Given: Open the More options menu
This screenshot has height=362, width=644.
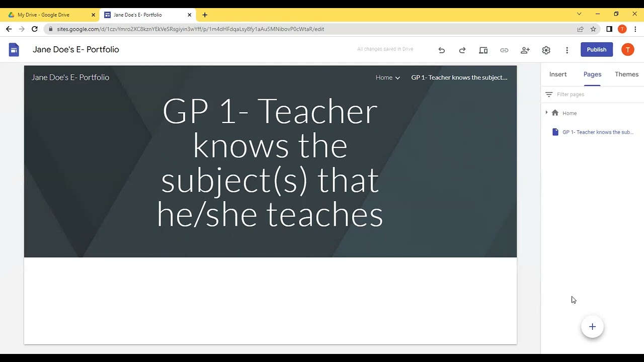Looking at the screenshot, I should [x=567, y=50].
